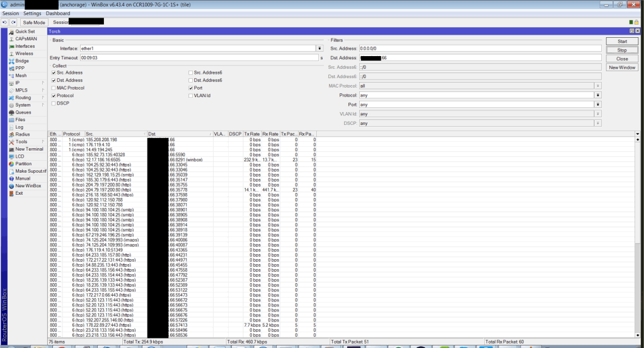This screenshot has height=348, width=644.
Task: Open Mesh sidebar entry
Action: point(21,76)
